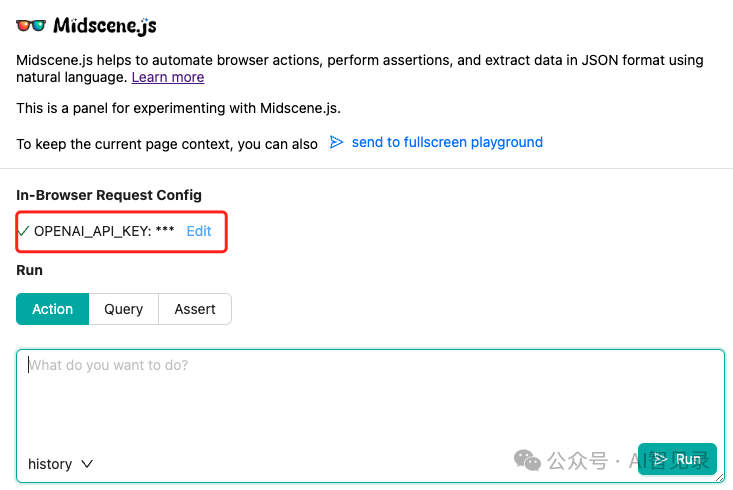Image resolution: width=733 pixels, height=490 pixels.
Task: Open the Learn more link
Action: 167,77
